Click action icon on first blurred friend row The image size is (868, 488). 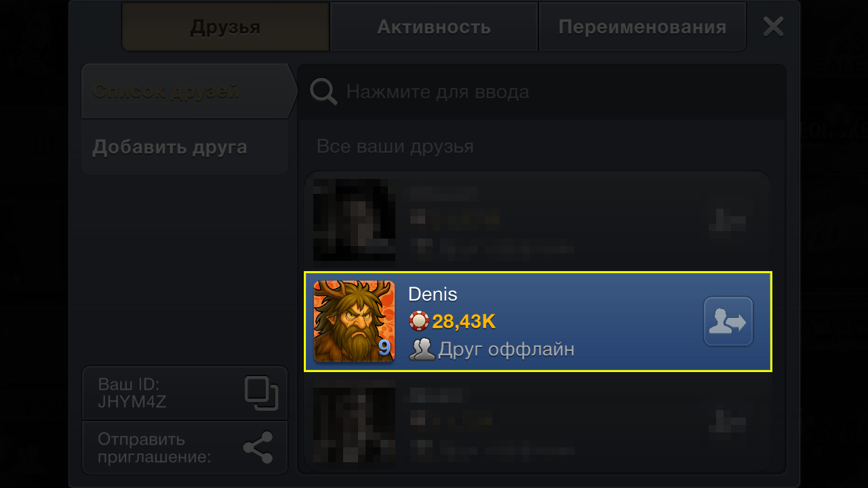click(728, 221)
